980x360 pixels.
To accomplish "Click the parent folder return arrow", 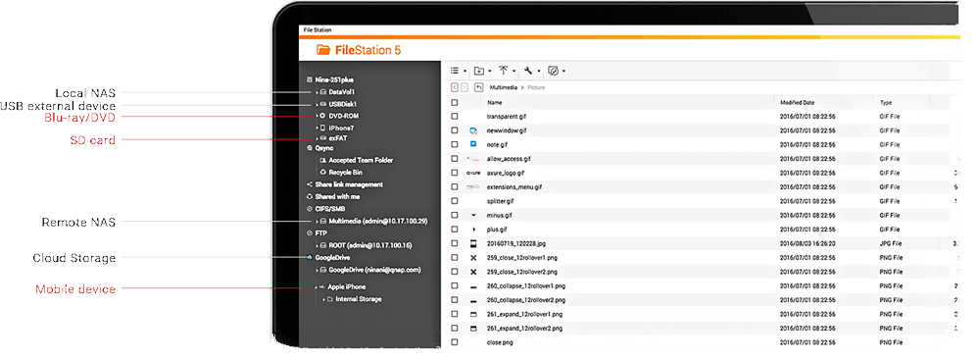I will (x=479, y=87).
